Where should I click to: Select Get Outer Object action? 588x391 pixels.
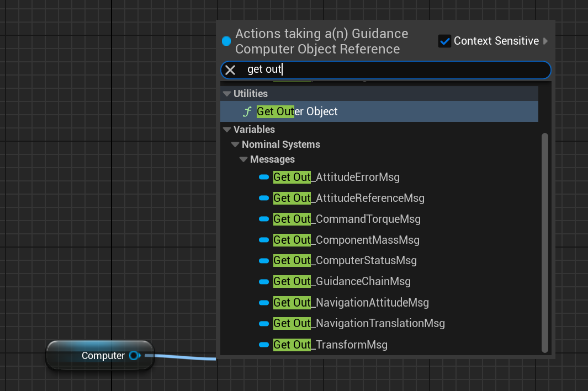click(297, 111)
